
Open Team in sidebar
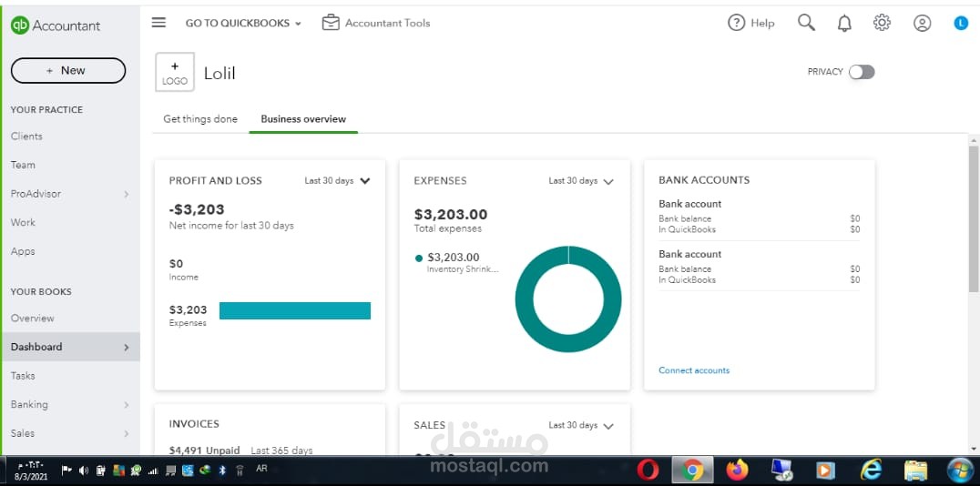tap(23, 165)
